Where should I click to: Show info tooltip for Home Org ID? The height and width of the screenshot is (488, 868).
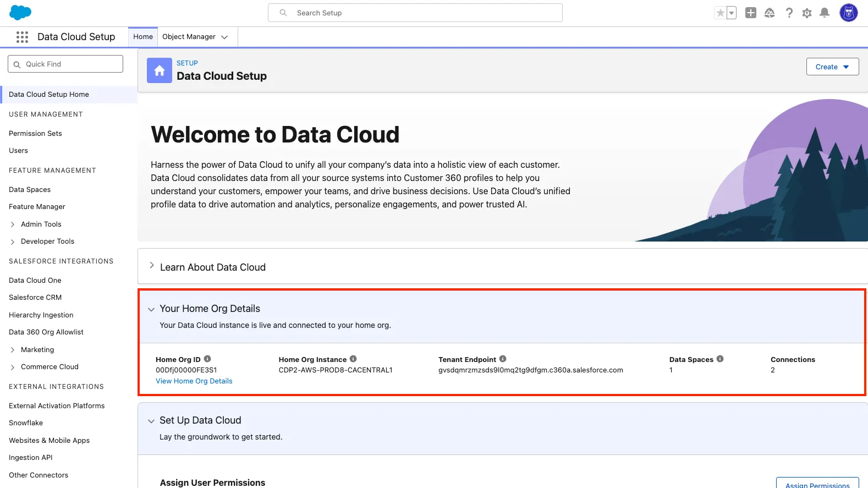[x=207, y=359]
